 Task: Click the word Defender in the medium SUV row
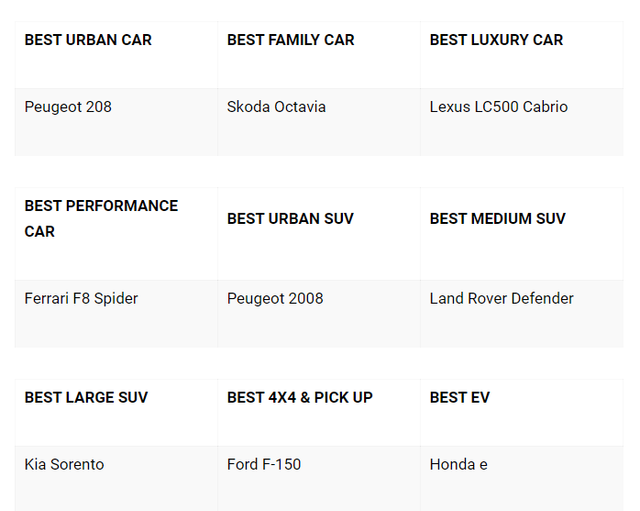click(540, 298)
